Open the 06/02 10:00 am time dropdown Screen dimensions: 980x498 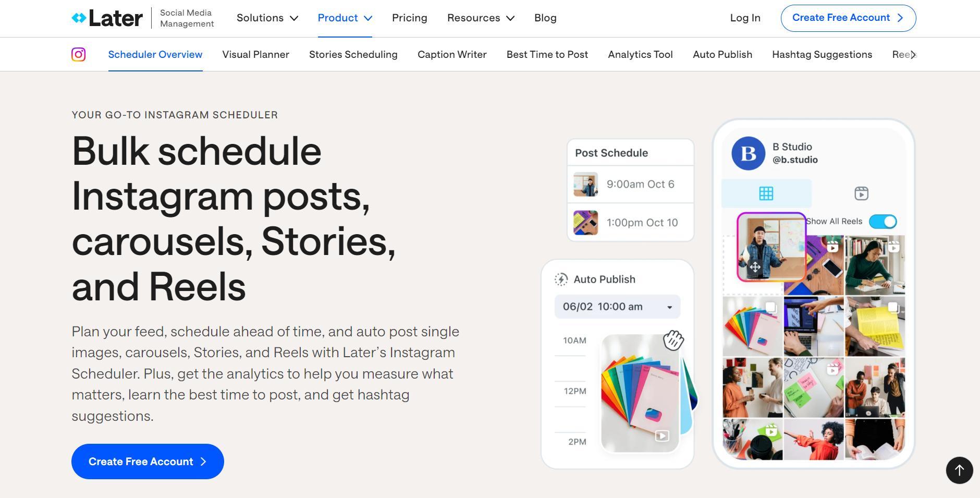tap(617, 307)
